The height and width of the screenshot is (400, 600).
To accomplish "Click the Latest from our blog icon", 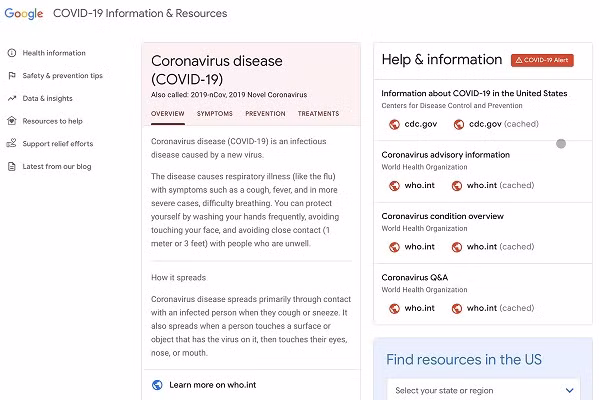I will coord(11,166).
